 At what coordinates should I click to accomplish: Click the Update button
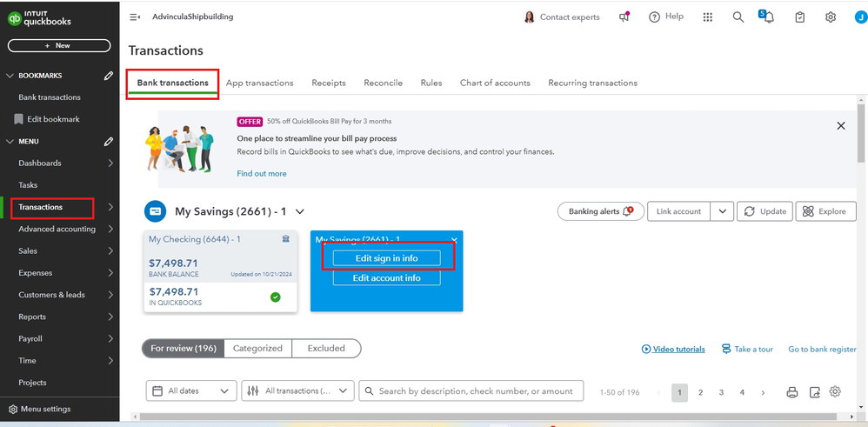pos(765,211)
